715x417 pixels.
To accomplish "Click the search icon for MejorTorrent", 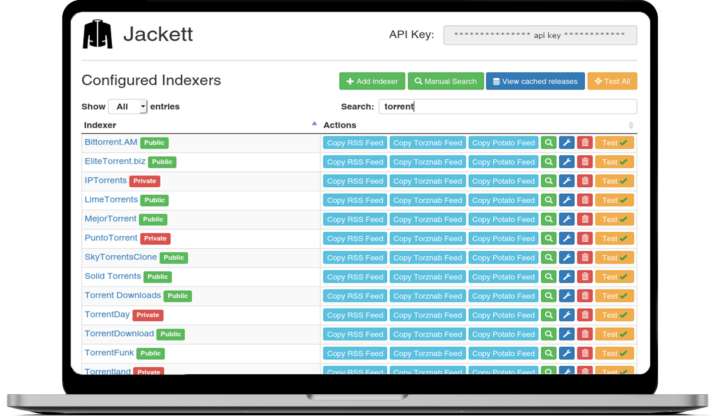I will [549, 219].
